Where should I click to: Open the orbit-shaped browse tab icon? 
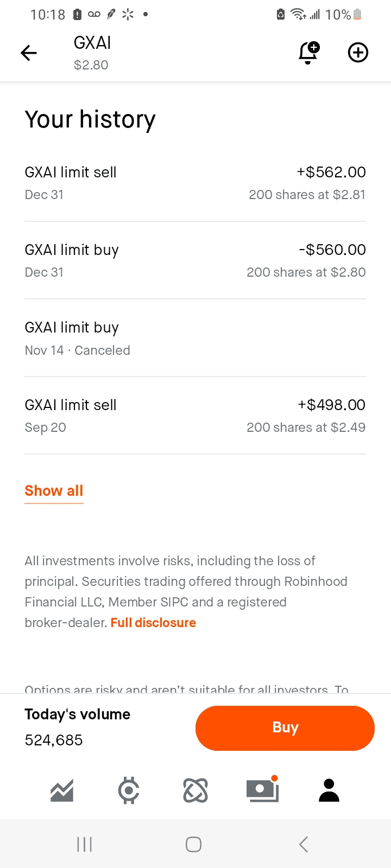[x=195, y=790]
